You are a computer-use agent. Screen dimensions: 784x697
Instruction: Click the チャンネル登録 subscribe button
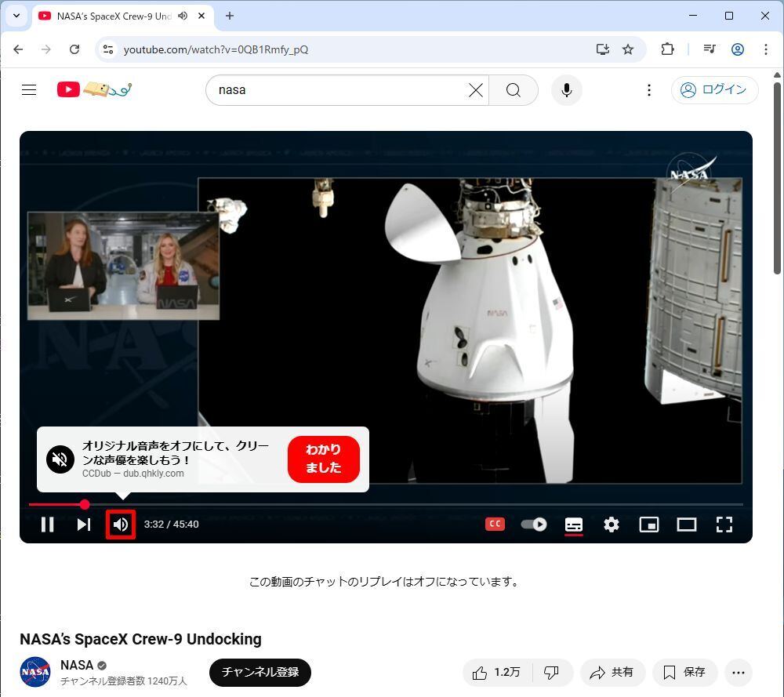260,672
